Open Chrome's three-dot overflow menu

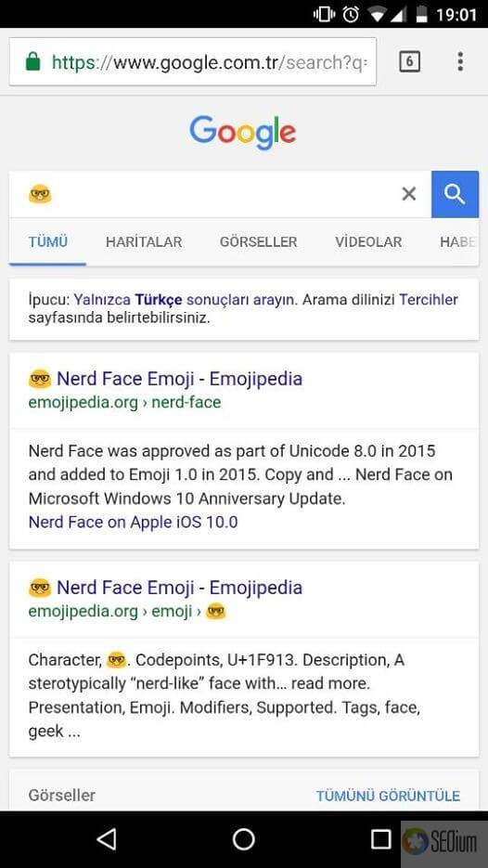click(x=460, y=61)
